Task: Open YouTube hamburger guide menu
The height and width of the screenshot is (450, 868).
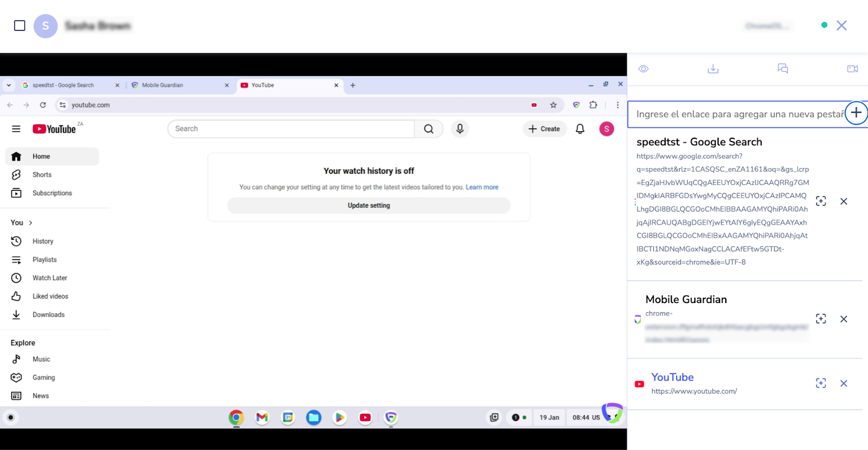Action: pos(16,129)
